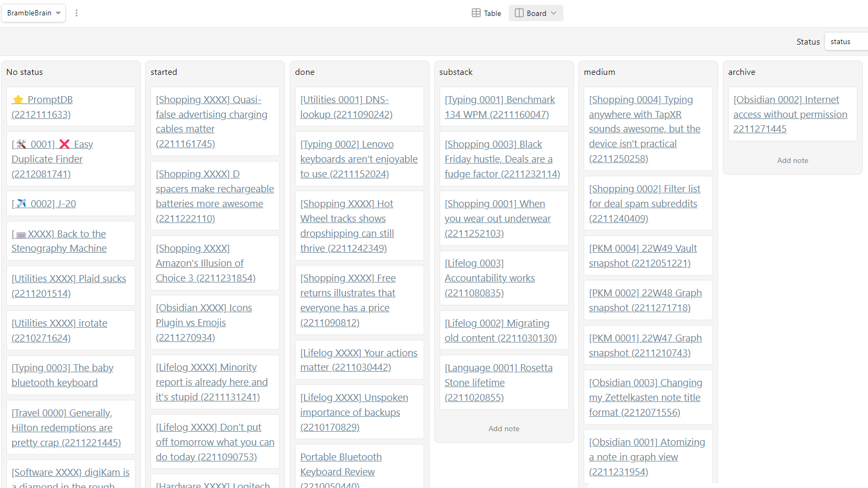
Task: Open Internet access without permission note
Action: click(790, 114)
